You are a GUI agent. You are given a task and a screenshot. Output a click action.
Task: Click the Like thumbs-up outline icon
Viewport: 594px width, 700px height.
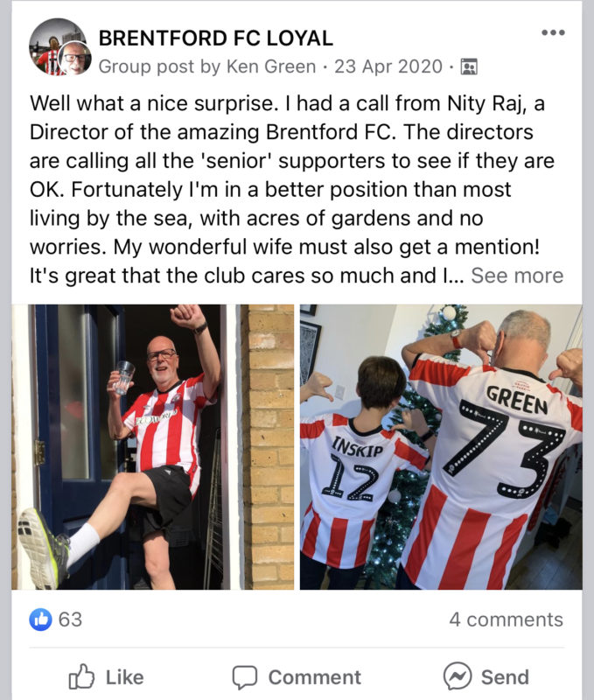[81, 676]
